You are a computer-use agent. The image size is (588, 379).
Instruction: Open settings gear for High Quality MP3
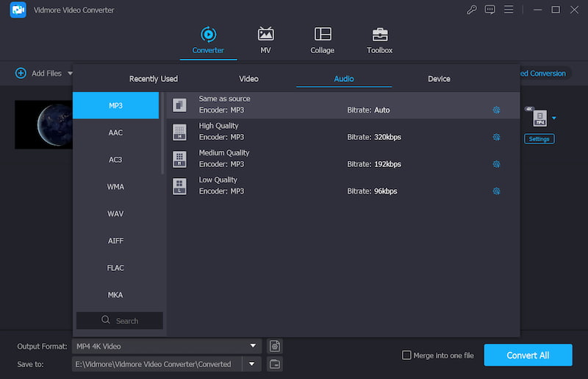[x=496, y=137]
